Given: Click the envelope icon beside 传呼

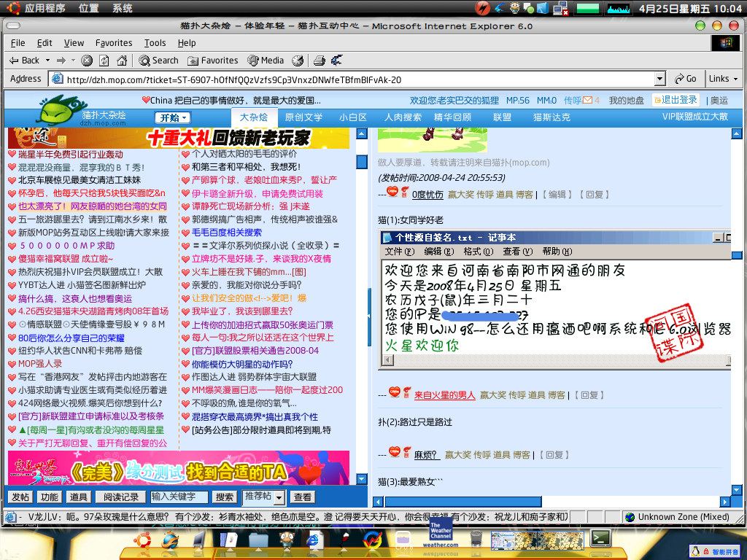Looking at the screenshot, I should [x=587, y=100].
